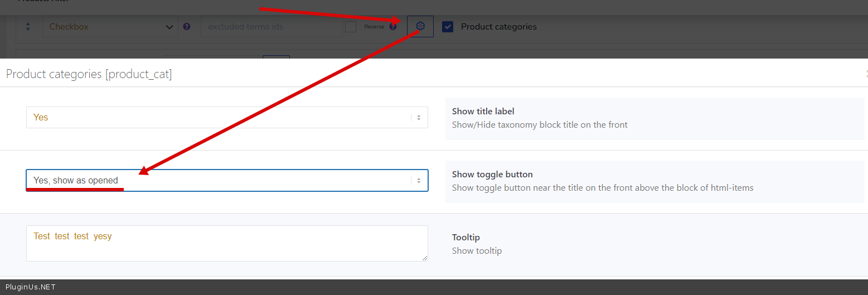This screenshot has height=295, width=868.
Task: Open the Show title label 'Yes' dropdown
Action: point(227,118)
